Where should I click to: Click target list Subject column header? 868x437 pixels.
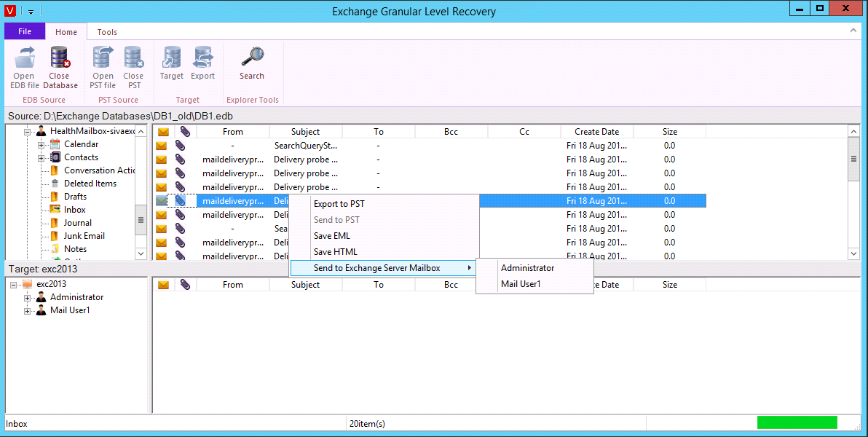tap(306, 285)
